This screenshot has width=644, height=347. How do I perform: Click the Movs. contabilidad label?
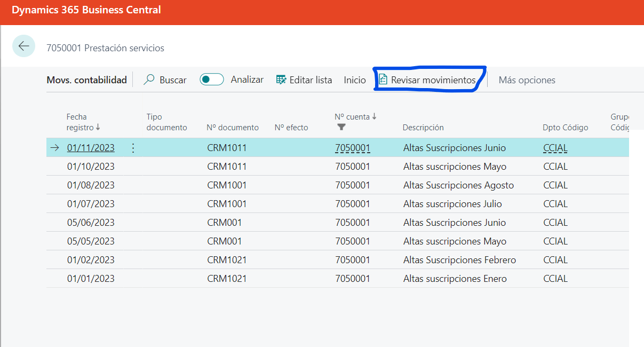(x=86, y=80)
